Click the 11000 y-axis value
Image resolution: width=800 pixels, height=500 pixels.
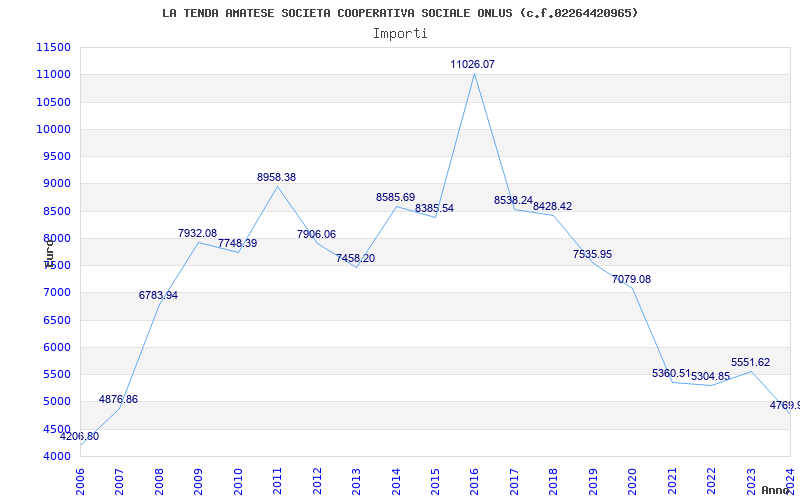click(54, 74)
